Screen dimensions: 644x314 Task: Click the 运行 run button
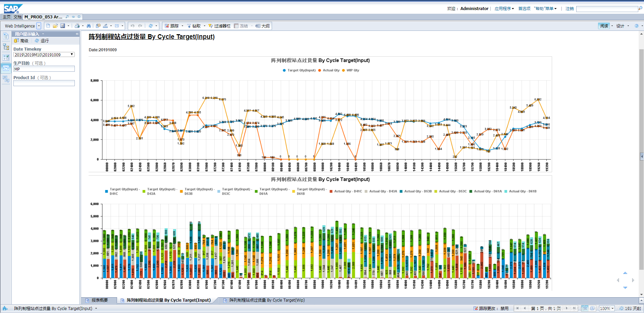point(42,41)
